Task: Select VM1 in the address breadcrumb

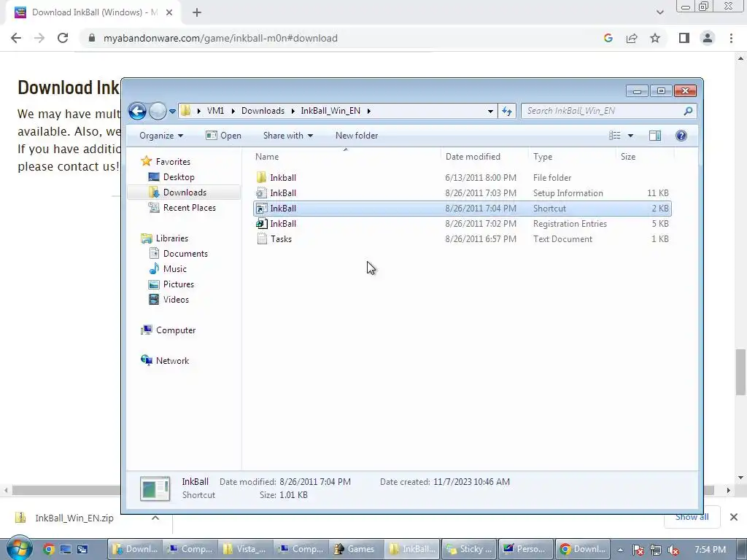Action: [x=215, y=111]
